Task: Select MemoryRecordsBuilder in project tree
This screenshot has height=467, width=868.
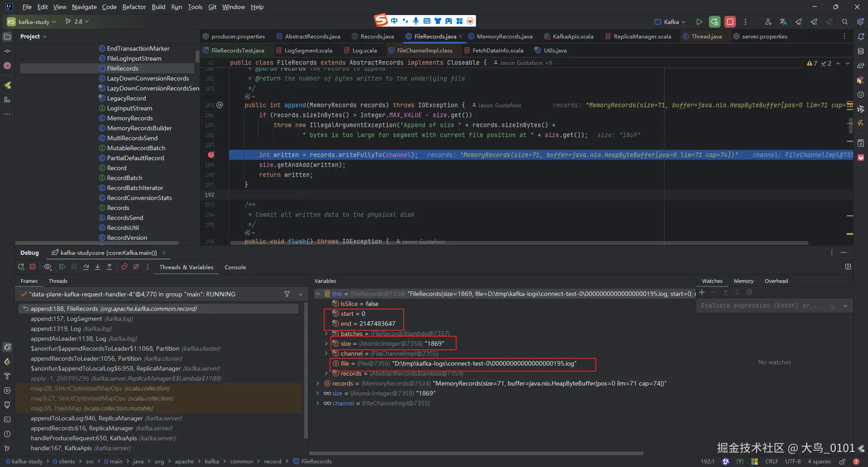Action: coord(139,128)
